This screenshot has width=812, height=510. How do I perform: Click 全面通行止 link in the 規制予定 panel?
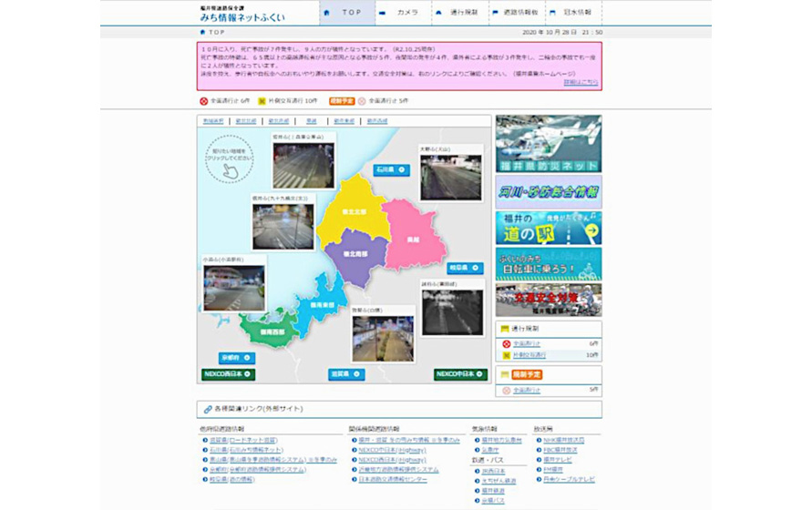[x=527, y=390]
